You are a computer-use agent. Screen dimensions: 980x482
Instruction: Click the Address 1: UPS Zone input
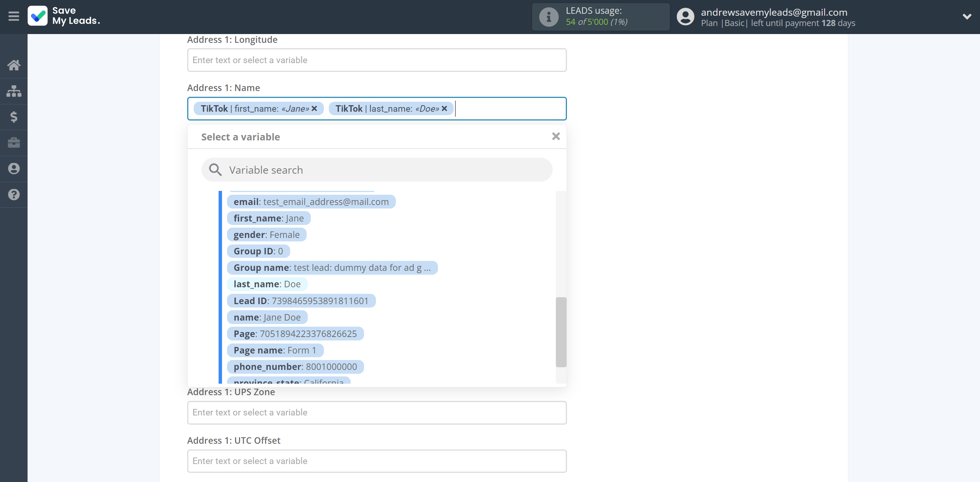click(x=377, y=413)
